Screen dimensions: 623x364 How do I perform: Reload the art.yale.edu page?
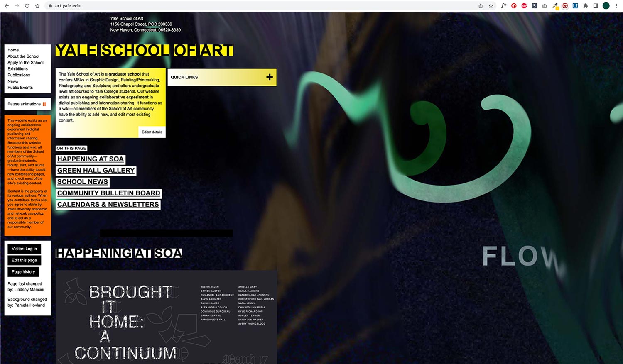[27, 6]
